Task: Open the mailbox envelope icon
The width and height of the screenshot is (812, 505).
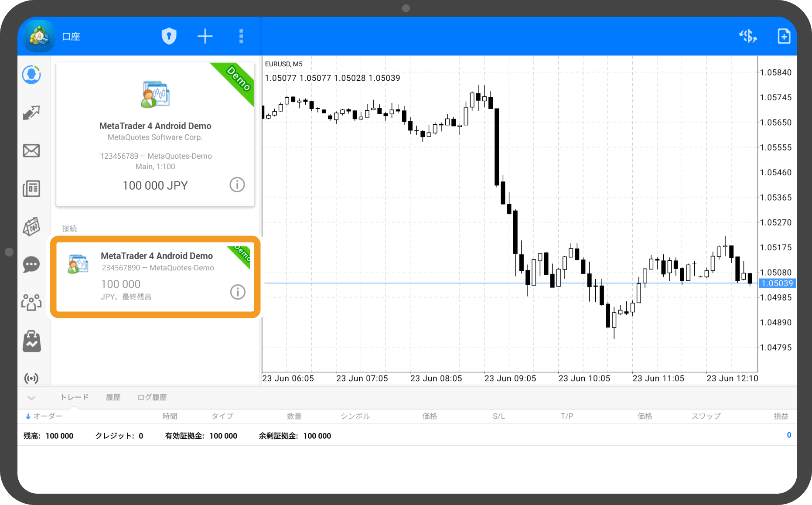Action: tap(31, 151)
